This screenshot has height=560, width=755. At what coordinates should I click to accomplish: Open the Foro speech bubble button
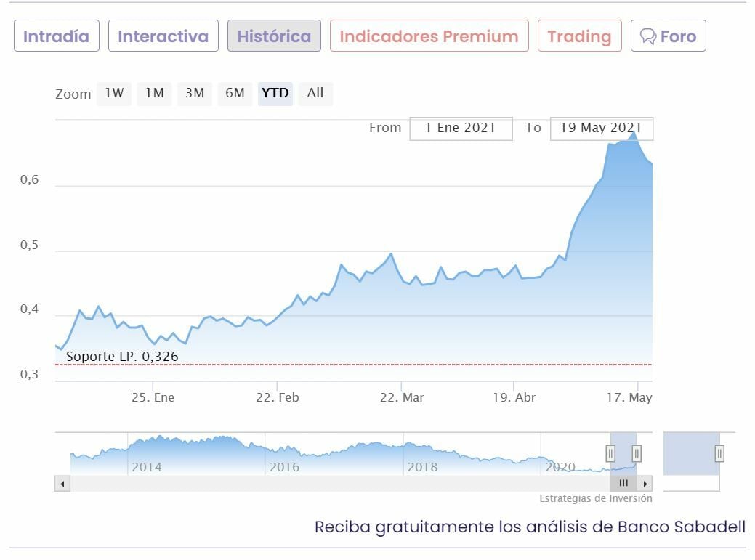pos(668,36)
